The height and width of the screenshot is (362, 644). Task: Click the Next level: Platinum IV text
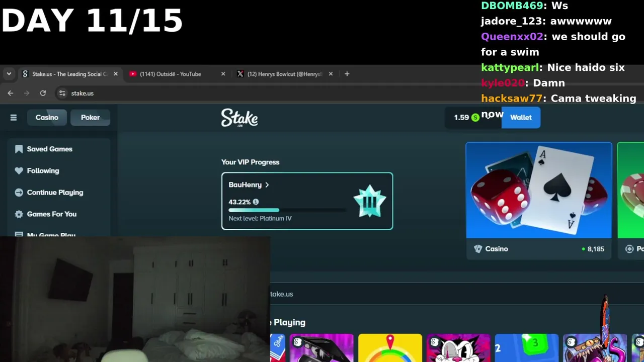coord(260,218)
